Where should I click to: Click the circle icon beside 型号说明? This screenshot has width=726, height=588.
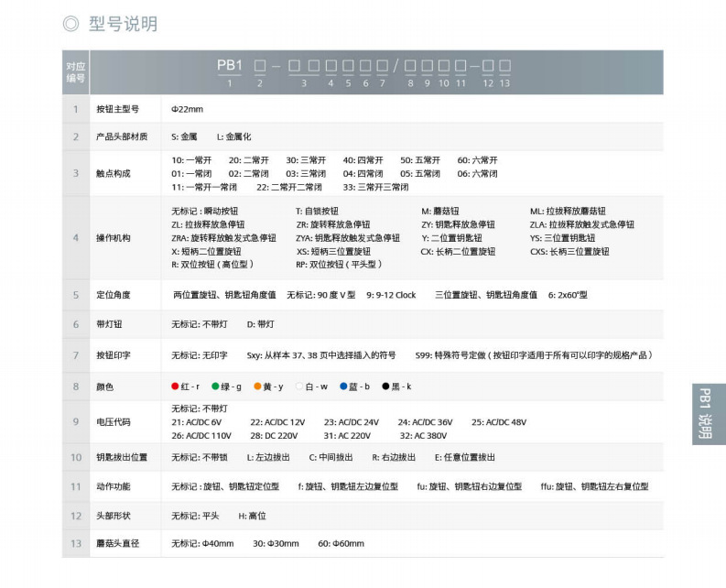[x=70, y=24]
